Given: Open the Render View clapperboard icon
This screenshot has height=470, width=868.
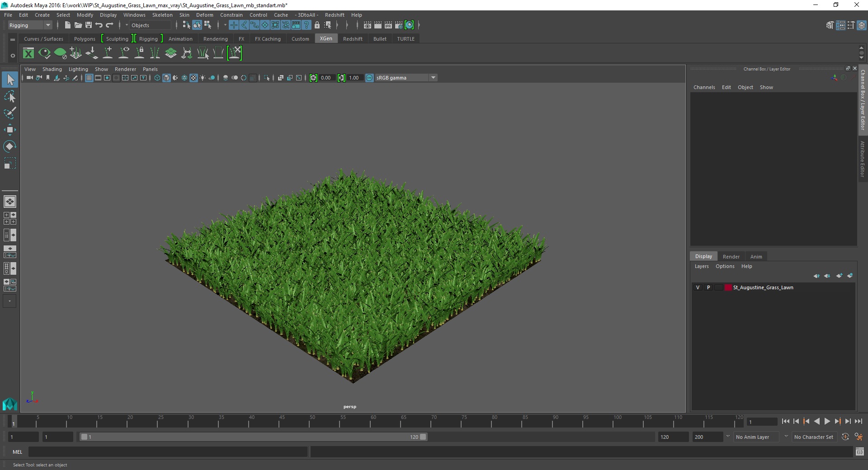Looking at the screenshot, I should tap(368, 25).
